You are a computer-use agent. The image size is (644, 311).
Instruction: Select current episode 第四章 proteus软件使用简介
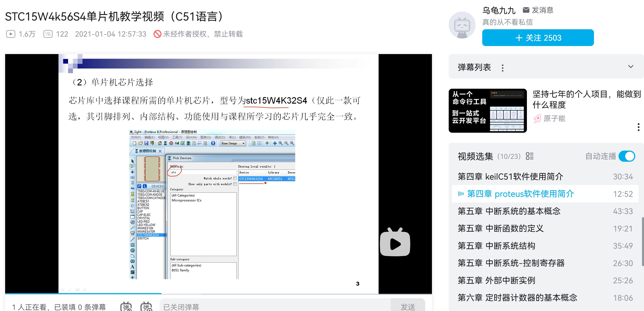point(545,194)
